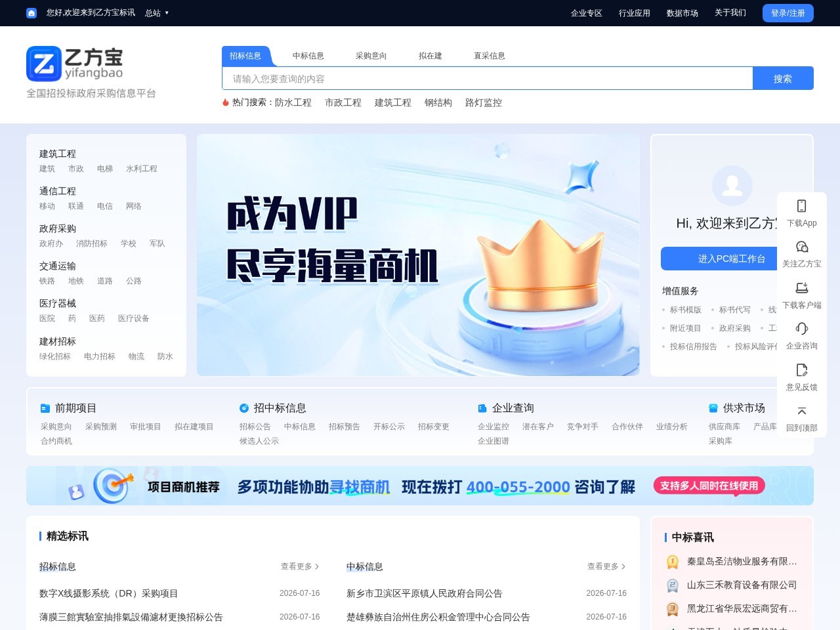Click the 搜索 search button
Image resolution: width=840 pixels, height=630 pixels.
click(x=783, y=78)
